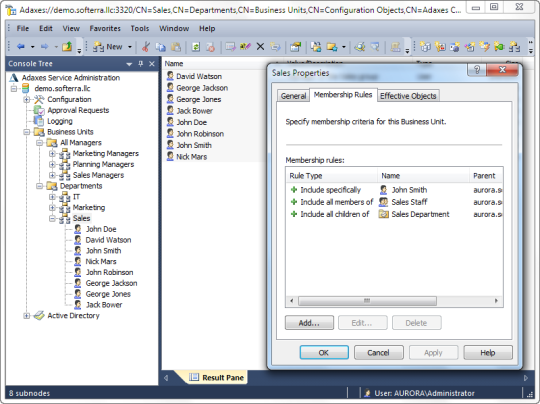Screen dimensions: 540x404
Task: Collapse the demo.softerra.llc tree node
Action: coord(14,89)
